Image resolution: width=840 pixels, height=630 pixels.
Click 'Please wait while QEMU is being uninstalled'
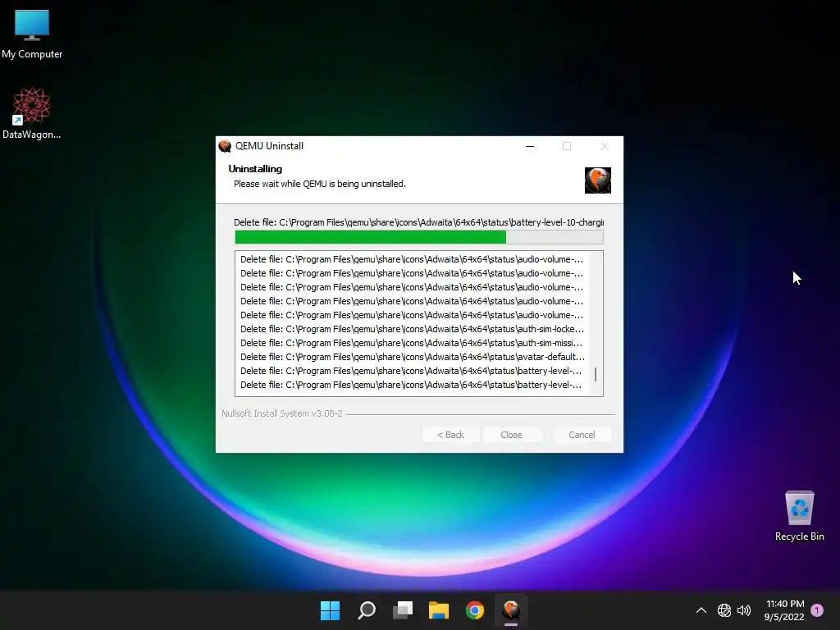click(x=320, y=184)
